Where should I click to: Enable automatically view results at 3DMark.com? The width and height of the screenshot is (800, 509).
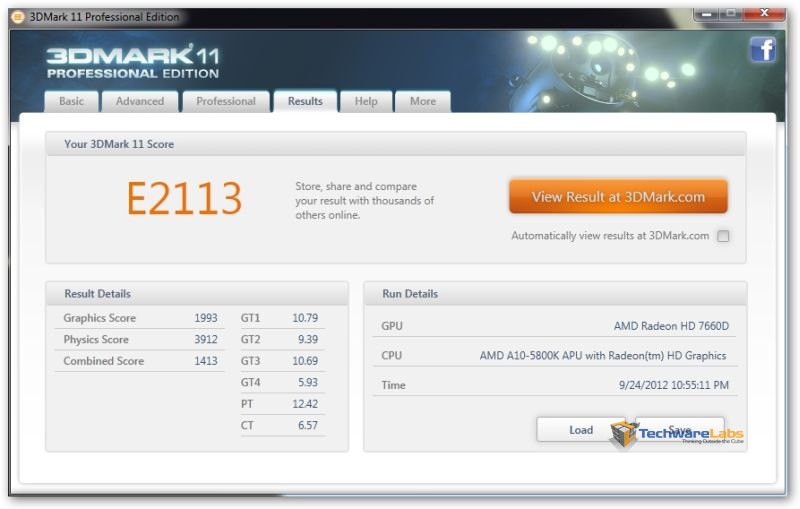pos(723,236)
